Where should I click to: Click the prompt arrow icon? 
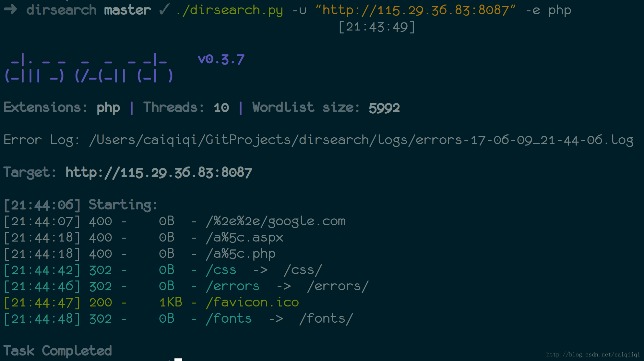tap(10, 9)
